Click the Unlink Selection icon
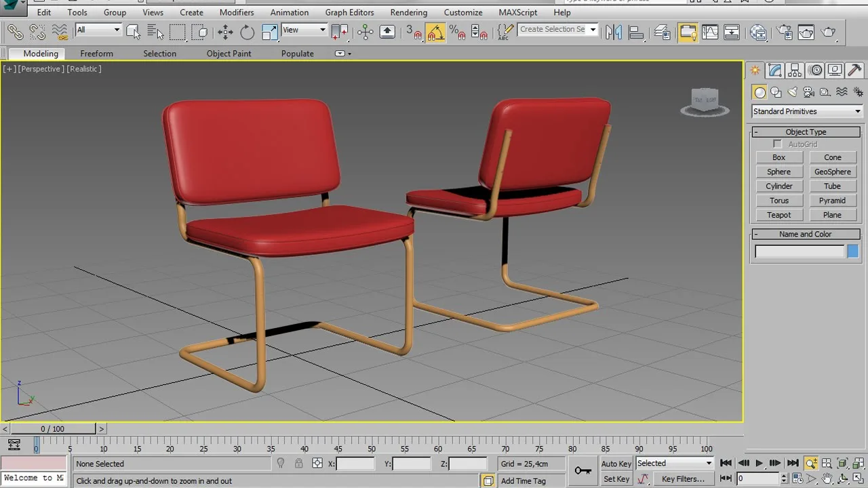 (x=37, y=32)
